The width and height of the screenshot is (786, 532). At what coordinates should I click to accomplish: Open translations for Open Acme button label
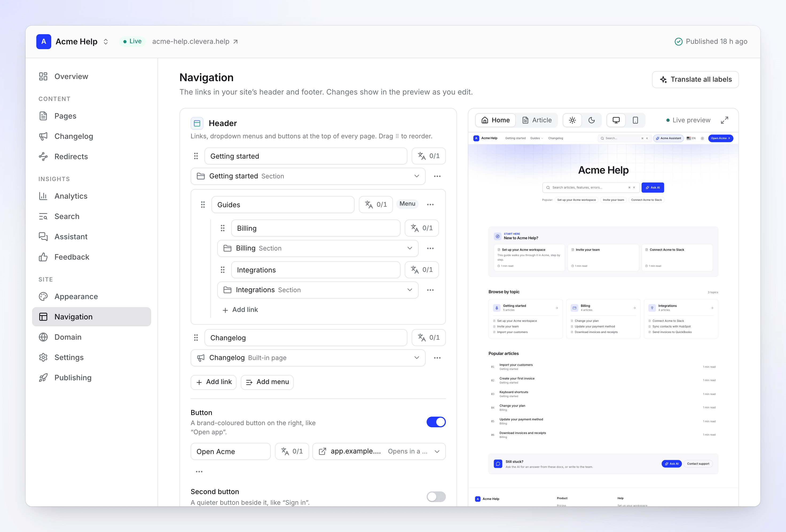tap(292, 451)
